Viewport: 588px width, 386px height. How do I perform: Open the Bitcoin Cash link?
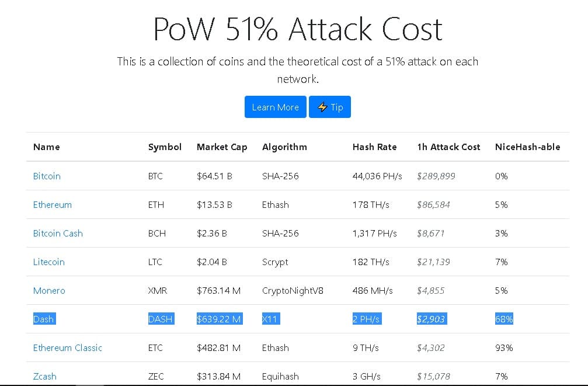click(x=58, y=233)
